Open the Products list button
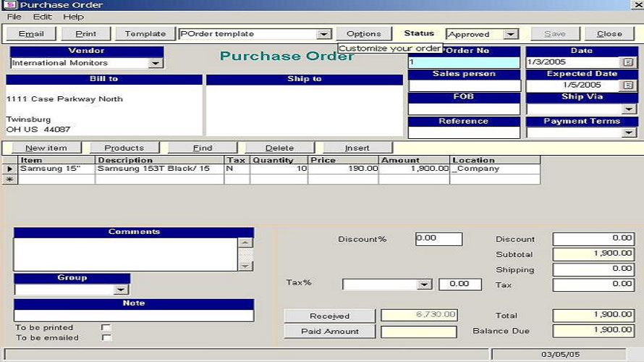The height and width of the screenshot is (362, 644). (124, 148)
